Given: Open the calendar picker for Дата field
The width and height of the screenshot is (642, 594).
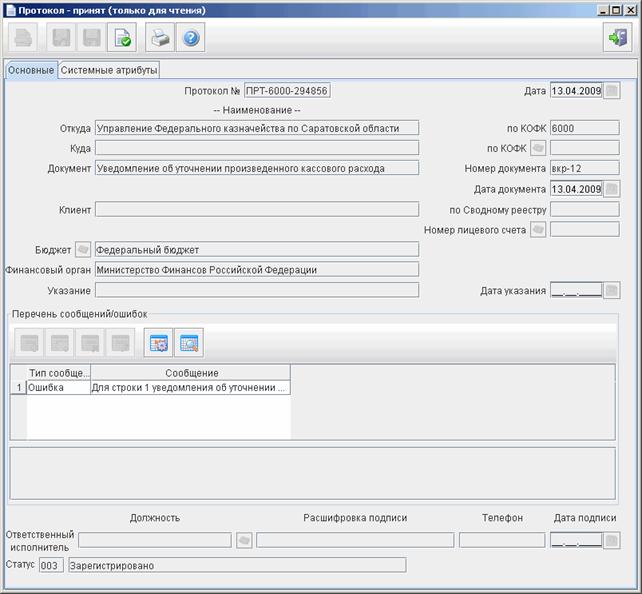Looking at the screenshot, I should pos(612,90).
